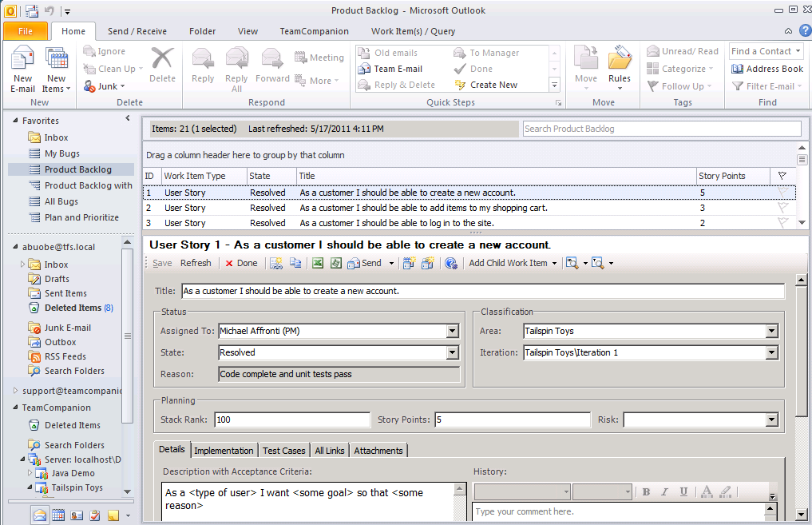Toggle flag for User Story row 1
This screenshot has width=812, height=525.
782,193
